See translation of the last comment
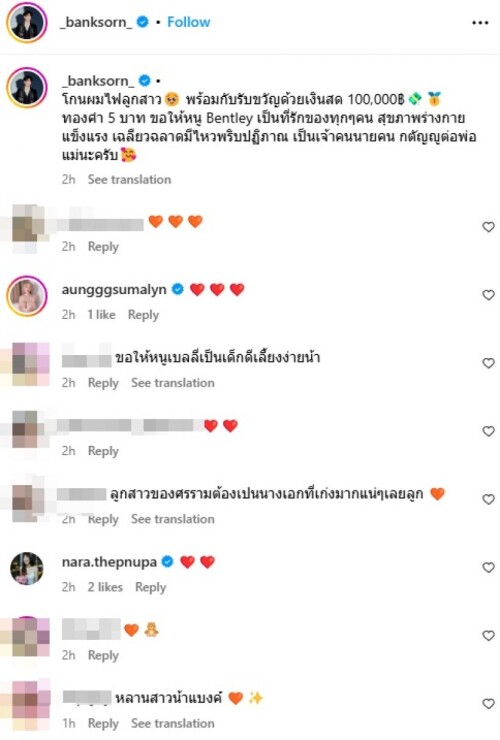This screenshot has height=740, width=500. pos(172,723)
